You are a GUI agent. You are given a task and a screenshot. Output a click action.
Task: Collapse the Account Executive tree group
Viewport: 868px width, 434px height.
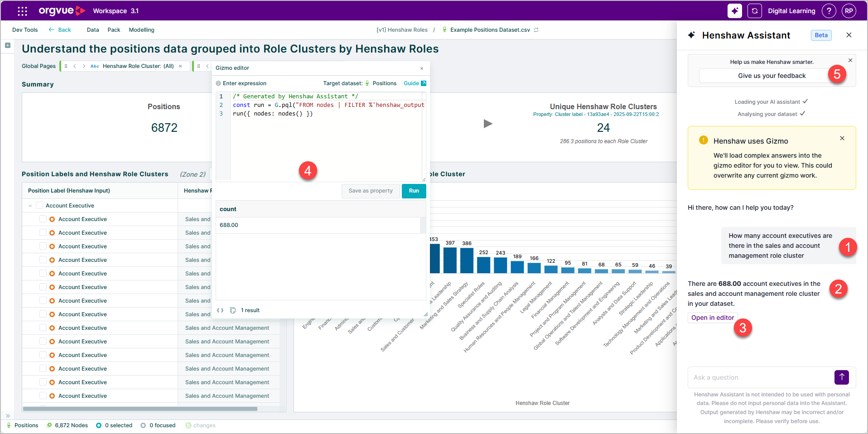click(x=30, y=206)
